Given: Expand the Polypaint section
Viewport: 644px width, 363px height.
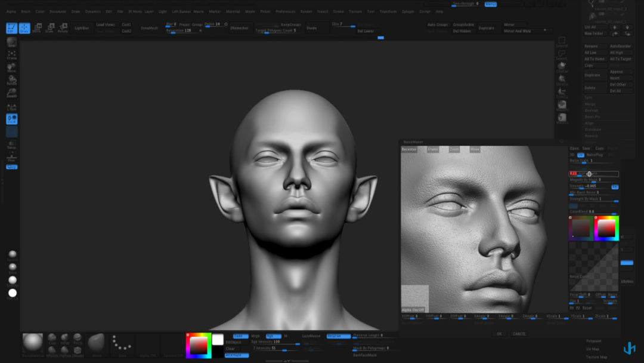Looking at the screenshot, I should click(x=593, y=341).
